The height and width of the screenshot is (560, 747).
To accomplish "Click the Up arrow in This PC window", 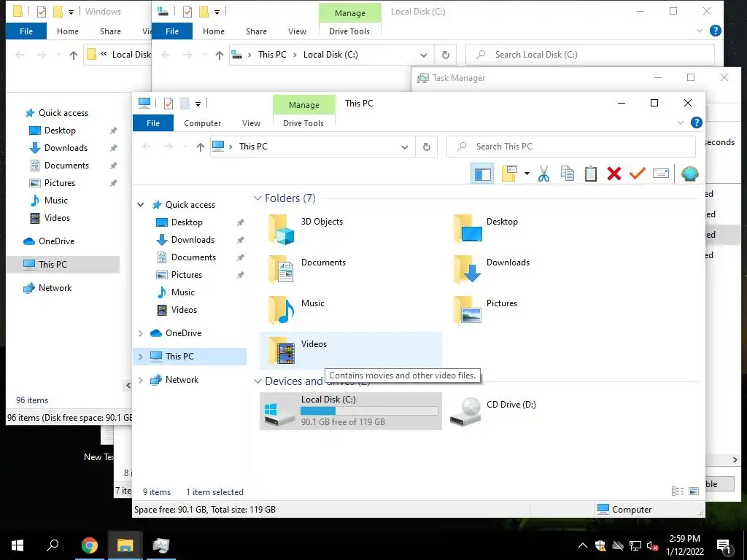I will (x=200, y=147).
